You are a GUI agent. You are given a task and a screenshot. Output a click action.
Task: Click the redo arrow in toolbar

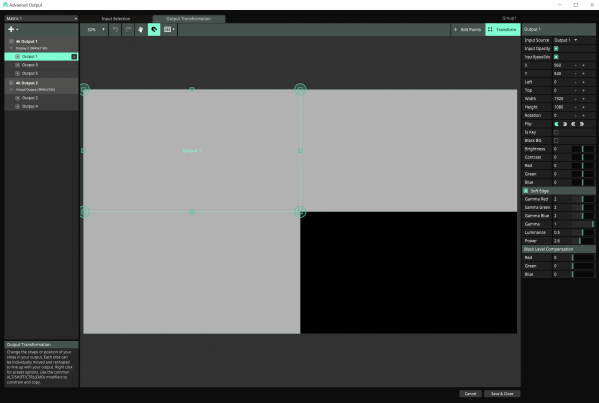point(128,29)
